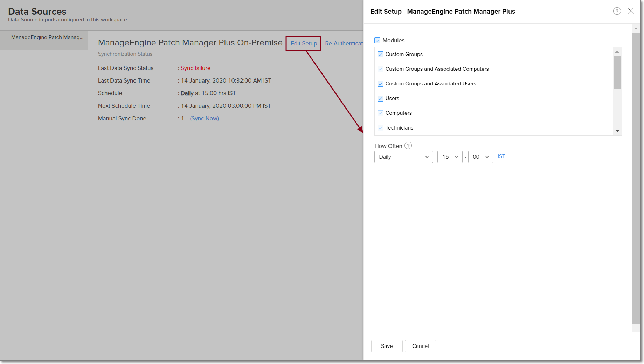Image resolution: width=644 pixels, height=364 pixels.
Task: Select ManageEngine Patch Manager data source tab
Action: 47,38
